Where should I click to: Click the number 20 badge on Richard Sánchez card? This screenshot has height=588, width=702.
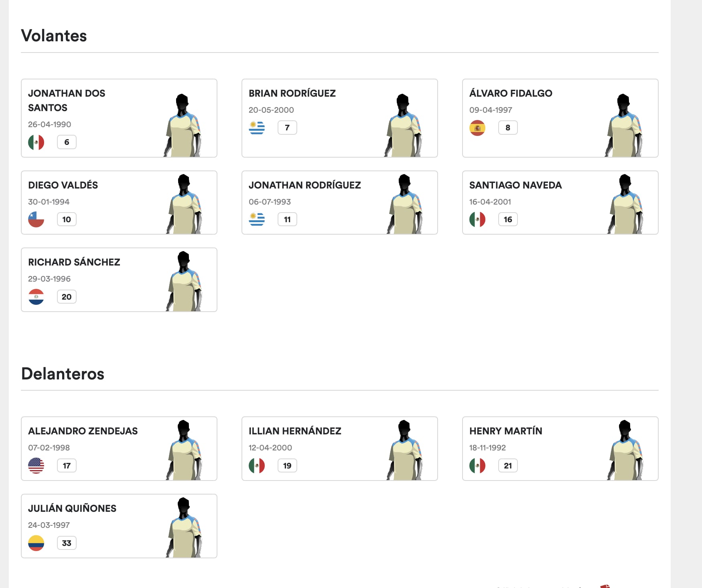click(x=67, y=297)
